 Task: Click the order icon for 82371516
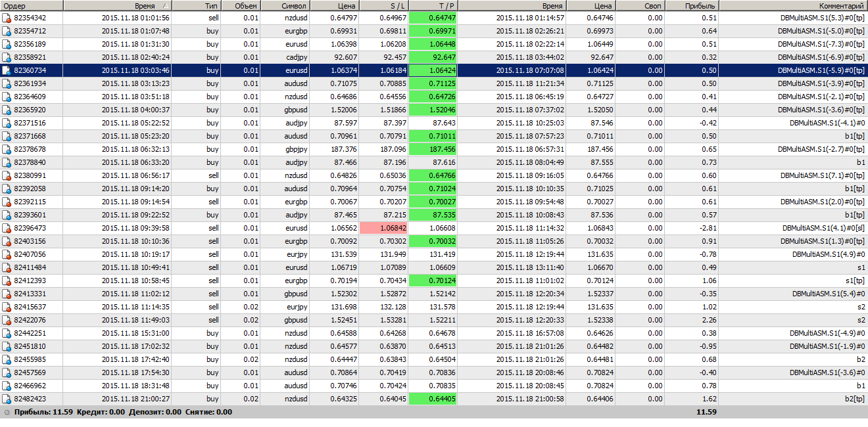pos(7,123)
